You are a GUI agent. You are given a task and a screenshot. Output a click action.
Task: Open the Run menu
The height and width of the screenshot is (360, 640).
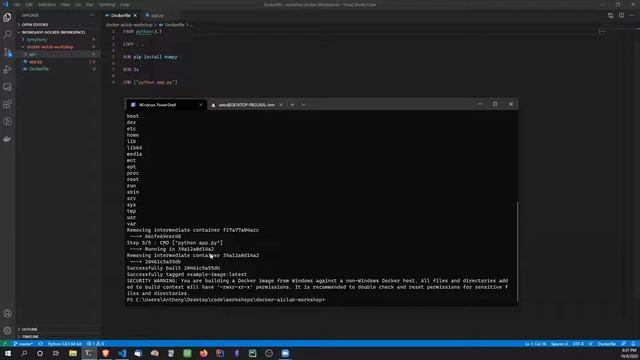click(89, 4)
